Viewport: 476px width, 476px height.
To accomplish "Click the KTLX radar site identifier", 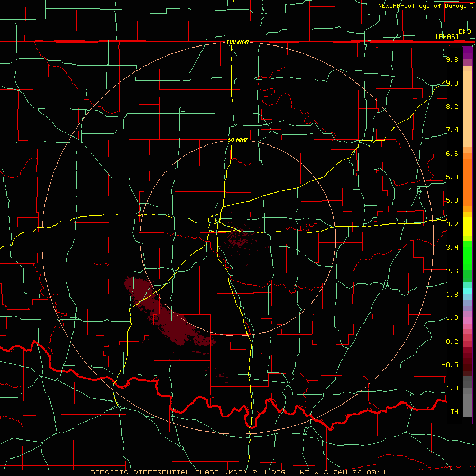I will coord(309,472).
